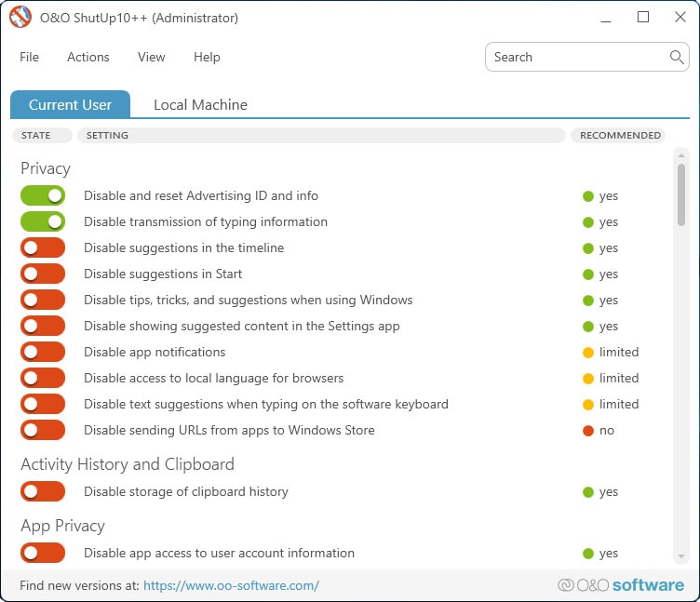700x602 pixels.
Task: Click scrollbar up arrow
Action: (x=680, y=155)
